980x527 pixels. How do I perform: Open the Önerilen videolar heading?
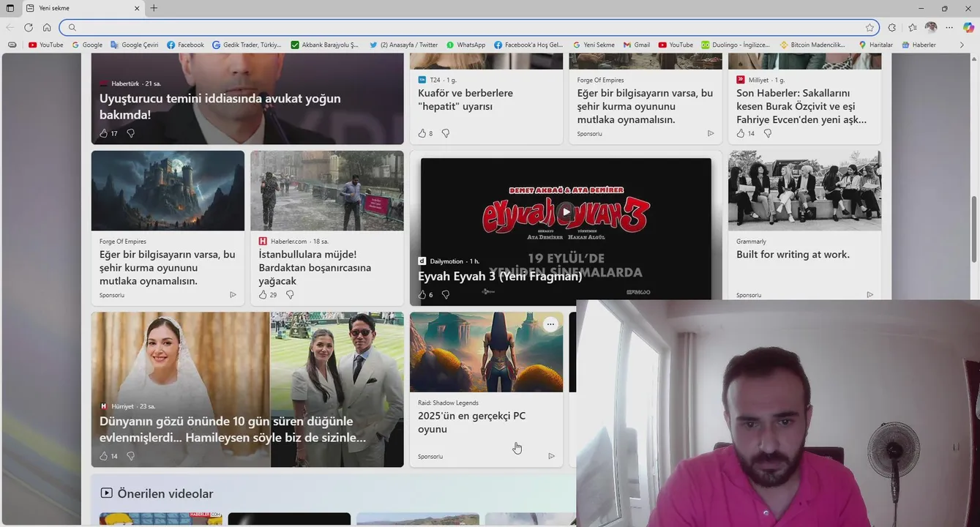165,493
